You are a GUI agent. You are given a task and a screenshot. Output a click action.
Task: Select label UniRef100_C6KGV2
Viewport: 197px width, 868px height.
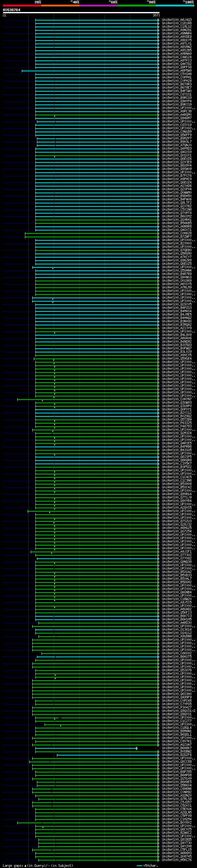(176, 653)
